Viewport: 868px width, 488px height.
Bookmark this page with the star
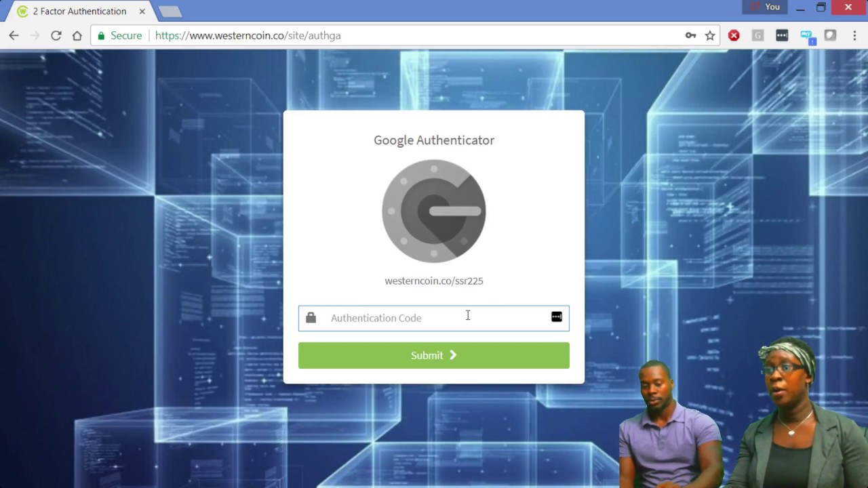coord(710,35)
